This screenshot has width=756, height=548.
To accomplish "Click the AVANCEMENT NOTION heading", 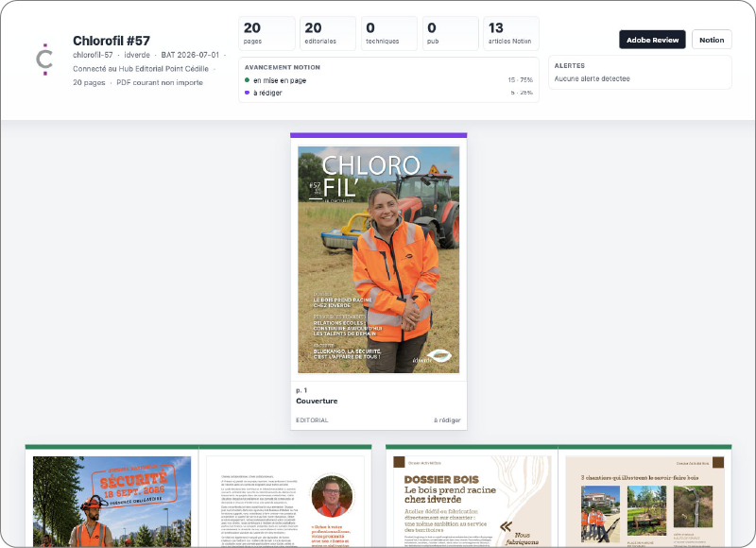I will pos(282,67).
